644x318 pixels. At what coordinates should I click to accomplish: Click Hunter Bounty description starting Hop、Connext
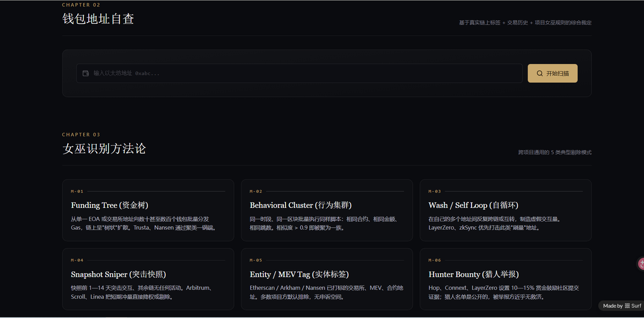(x=503, y=292)
